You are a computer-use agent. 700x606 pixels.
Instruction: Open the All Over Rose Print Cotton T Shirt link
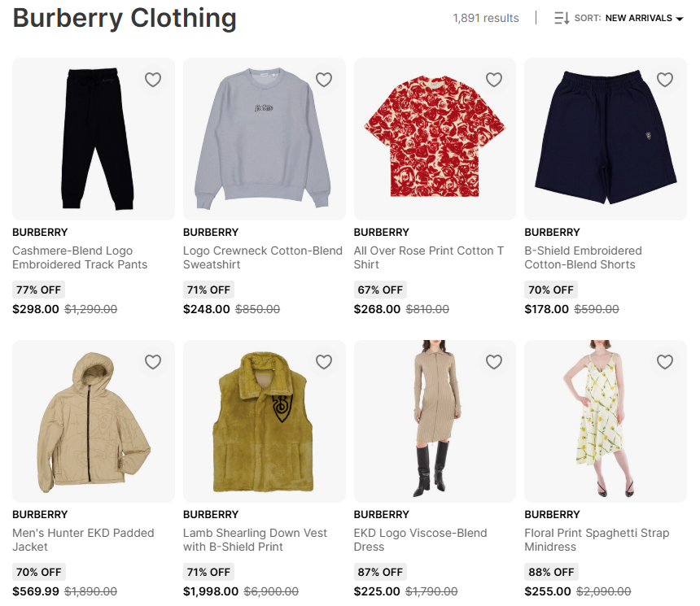(x=429, y=258)
